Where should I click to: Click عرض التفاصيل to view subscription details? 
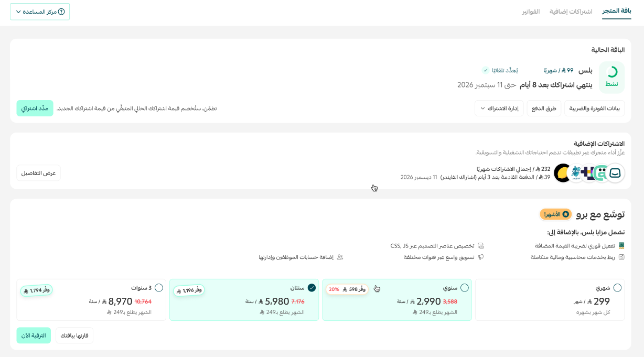click(x=38, y=172)
